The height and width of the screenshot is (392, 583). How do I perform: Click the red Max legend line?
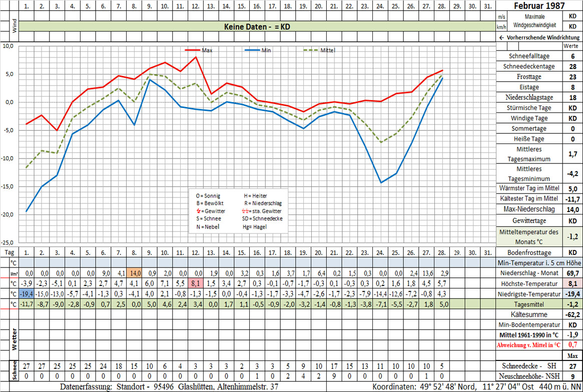coord(193,50)
